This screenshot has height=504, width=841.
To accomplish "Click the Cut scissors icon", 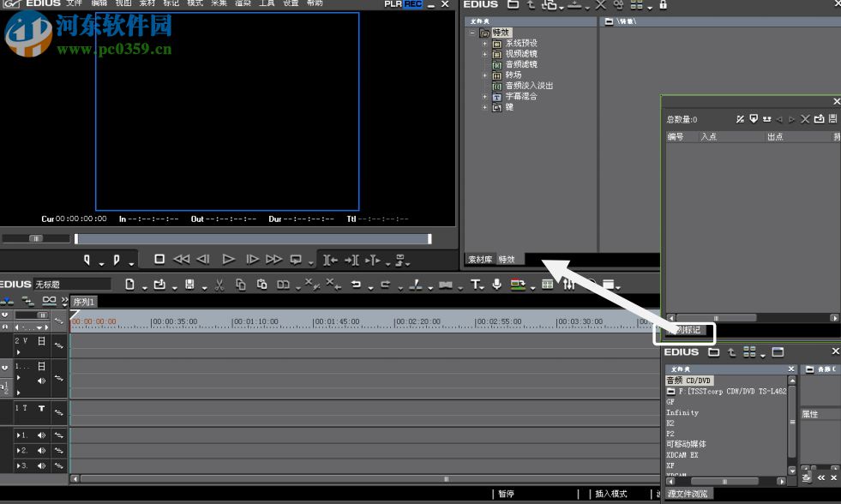I will (x=219, y=285).
